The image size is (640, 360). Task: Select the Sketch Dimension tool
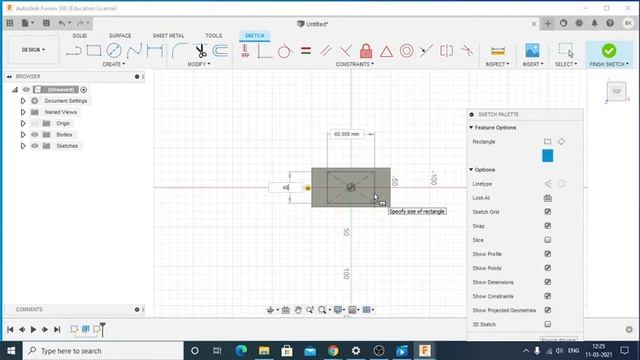pyautogui.click(x=155, y=51)
